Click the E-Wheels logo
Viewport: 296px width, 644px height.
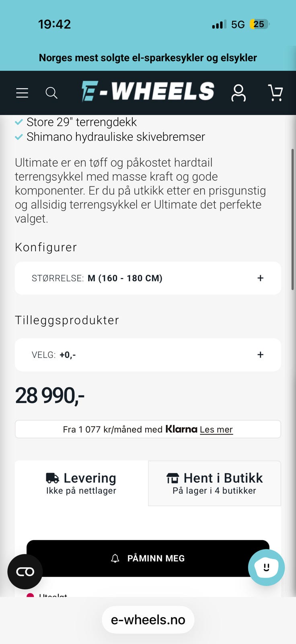[x=148, y=91]
